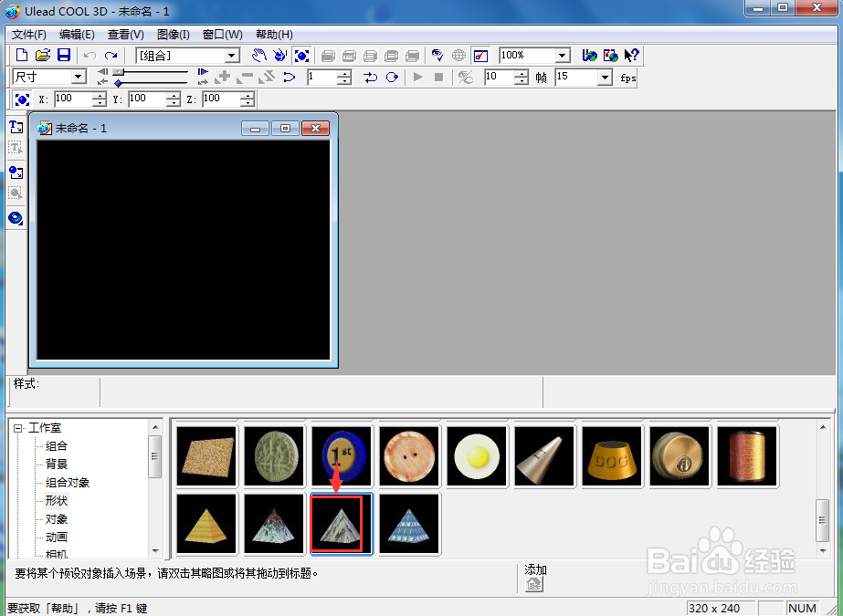The width and height of the screenshot is (843, 616).
Task: Click the Z size input field
Action: pos(222,99)
